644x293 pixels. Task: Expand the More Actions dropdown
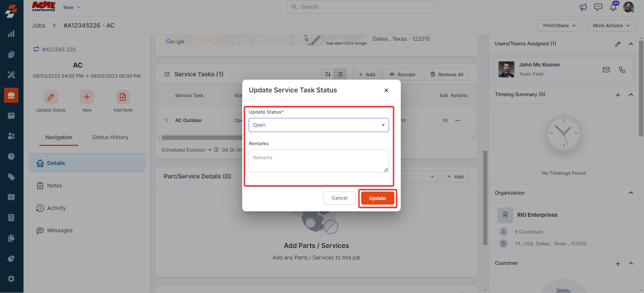point(611,26)
